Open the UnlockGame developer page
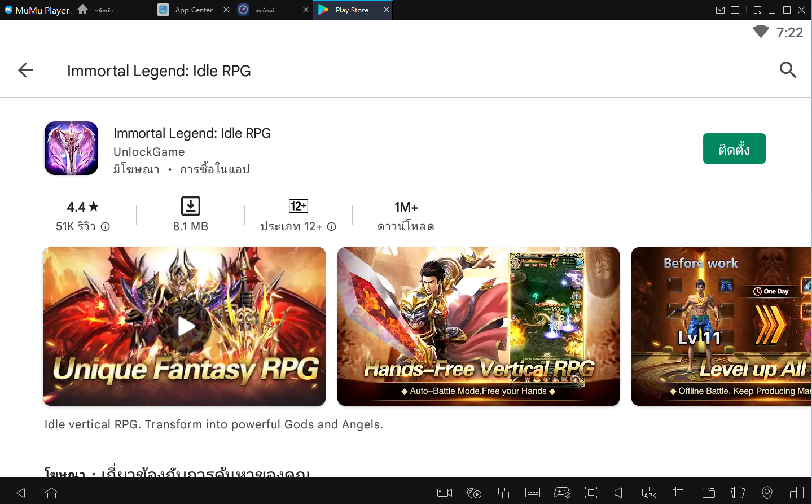Screen dimensions: 812x504 pyautogui.click(x=149, y=152)
